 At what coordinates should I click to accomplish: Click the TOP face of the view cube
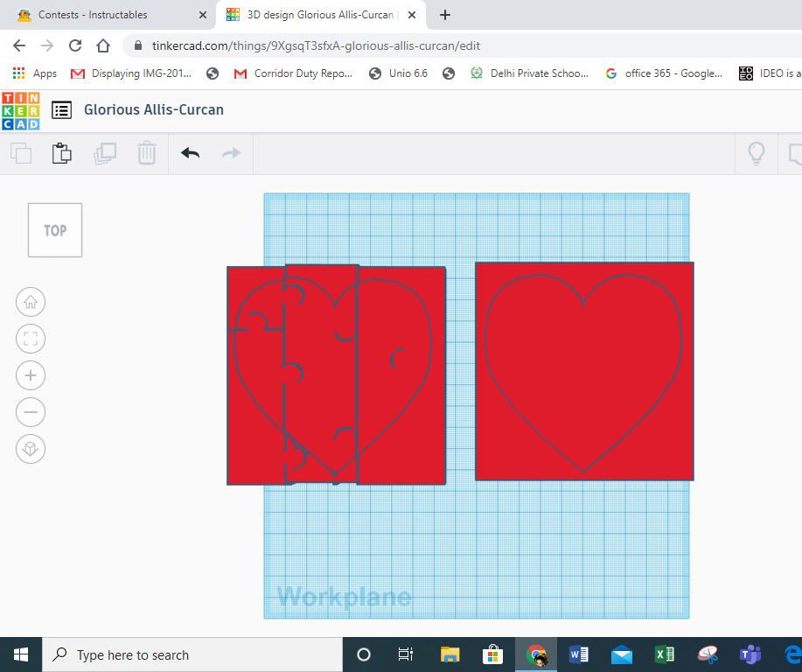(x=54, y=229)
